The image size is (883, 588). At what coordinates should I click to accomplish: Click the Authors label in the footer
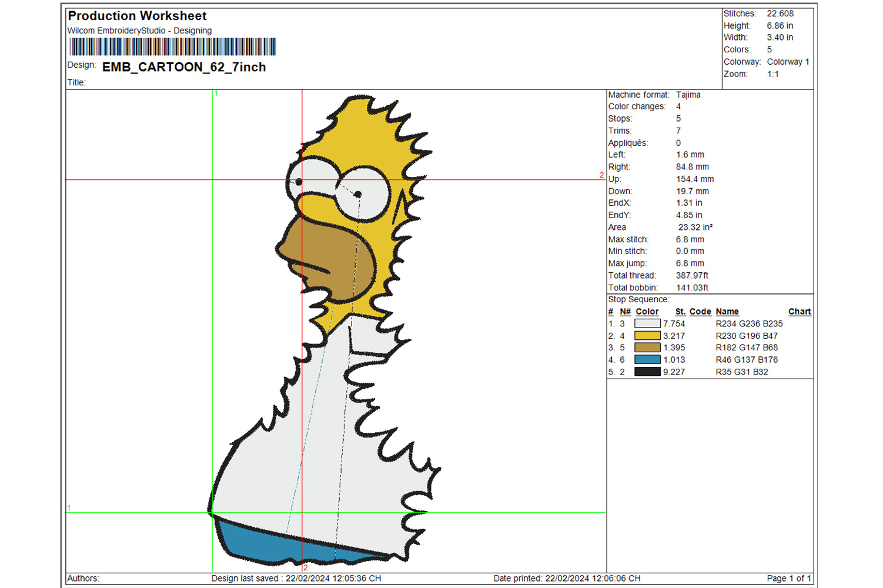click(83, 578)
